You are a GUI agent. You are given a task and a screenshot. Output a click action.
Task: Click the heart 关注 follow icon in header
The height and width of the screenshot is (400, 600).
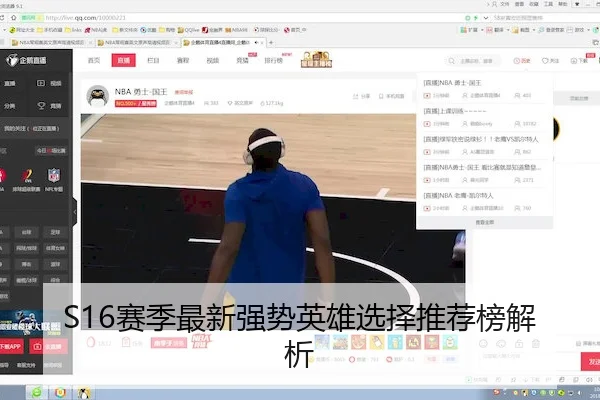click(x=545, y=61)
